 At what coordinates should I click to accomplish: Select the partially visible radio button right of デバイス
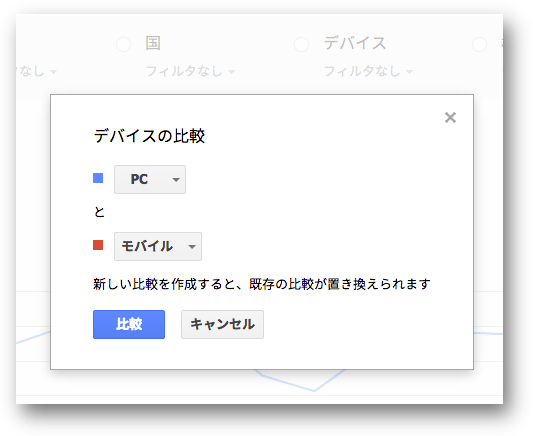[x=480, y=44]
